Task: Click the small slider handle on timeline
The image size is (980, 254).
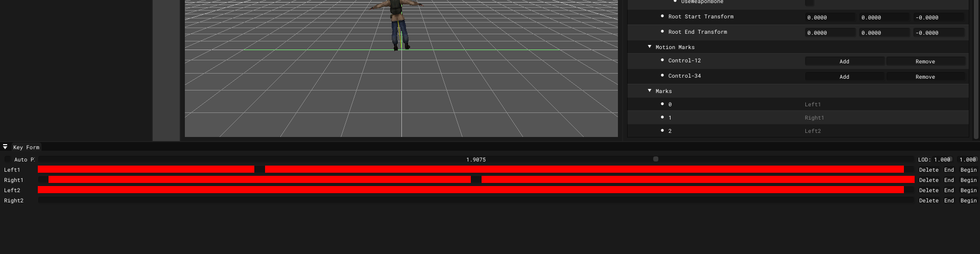Action: 656,159
